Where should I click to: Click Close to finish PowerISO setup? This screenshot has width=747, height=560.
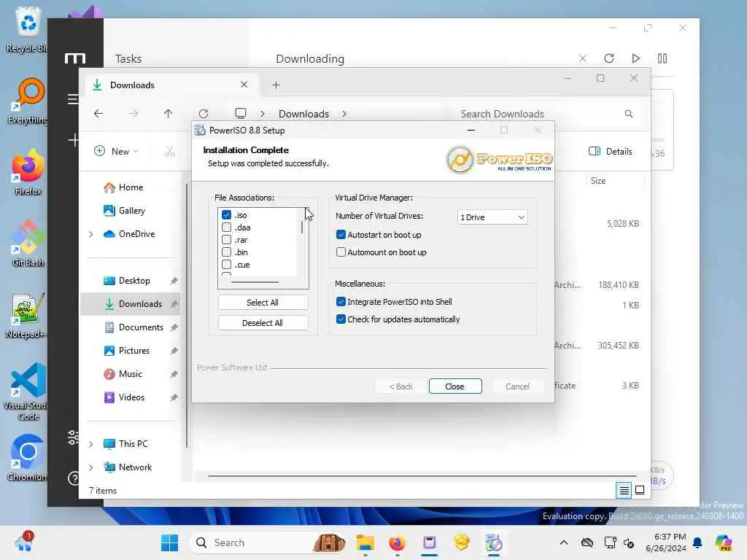pyautogui.click(x=455, y=386)
